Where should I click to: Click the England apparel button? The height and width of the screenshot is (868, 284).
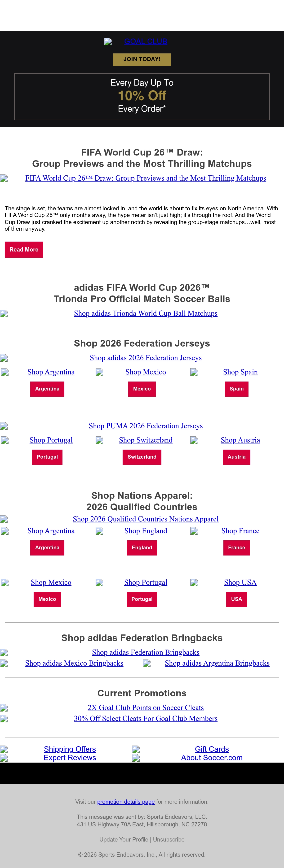[x=142, y=547]
